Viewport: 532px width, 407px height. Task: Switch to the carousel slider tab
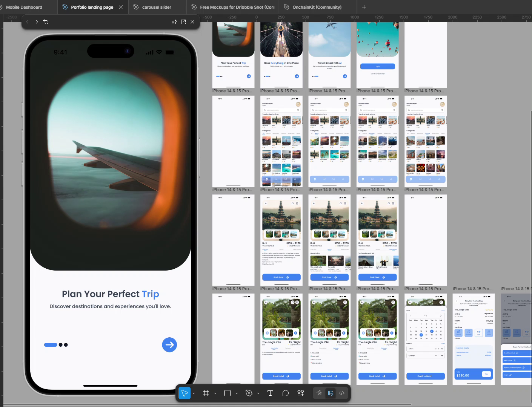coord(155,7)
